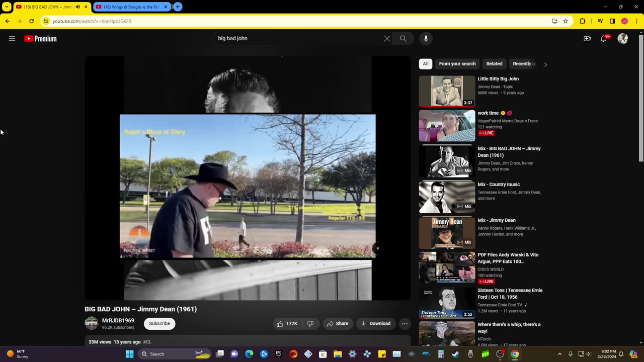644x362 pixels.
Task: Go to YouTube Premium home logo
Action: [40, 39]
